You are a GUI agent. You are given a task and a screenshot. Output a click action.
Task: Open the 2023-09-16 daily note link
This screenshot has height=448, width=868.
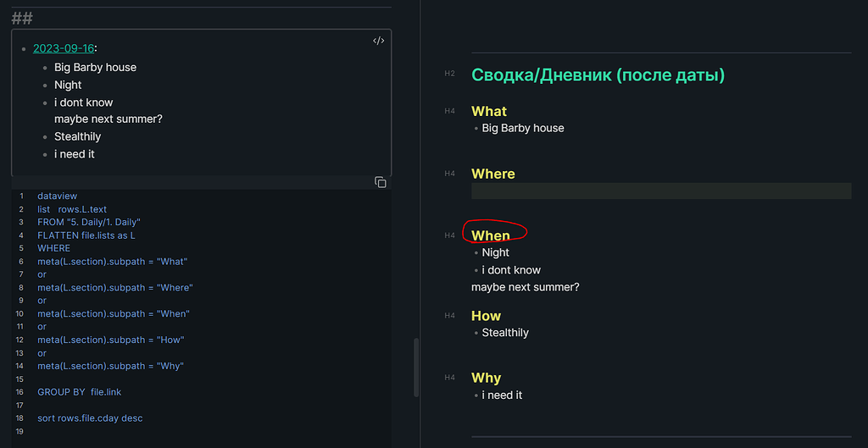pos(64,48)
